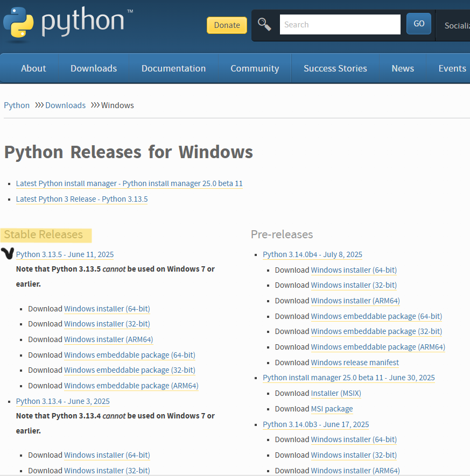The height and width of the screenshot is (476, 470).
Task: Open Python 3.14.0b4 - July 8, 2025 release
Action: pos(313,254)
